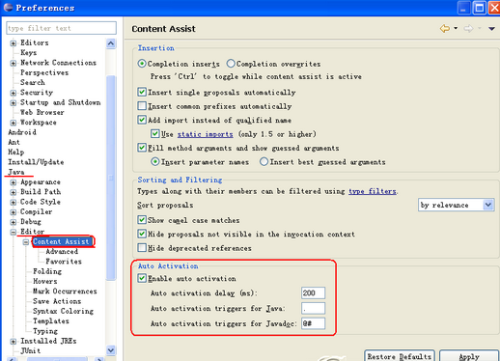Expand the Installed JREs node
Screen dimensions: 500x361
point(13,341)
